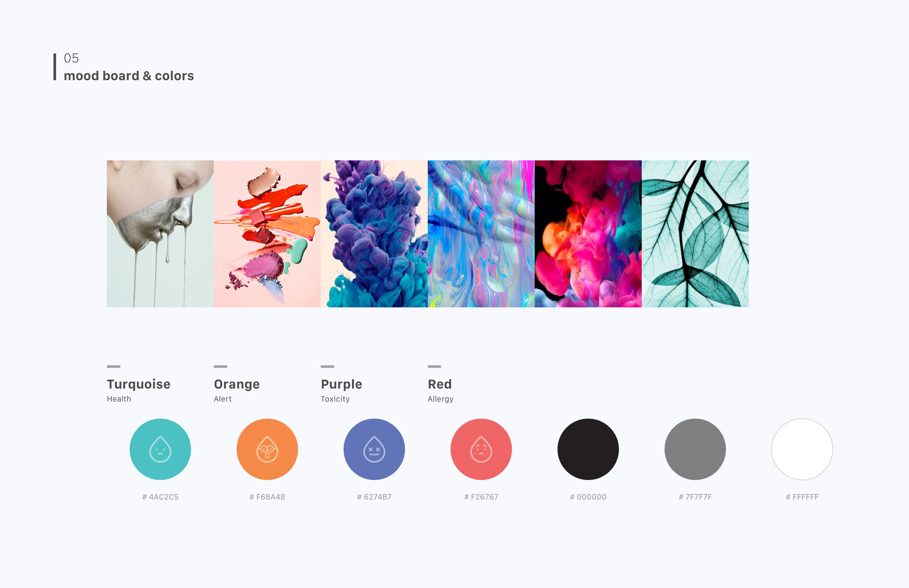909x588 pixels.
Task: Click the Orange heading
Action: click(x=237, y=385)
